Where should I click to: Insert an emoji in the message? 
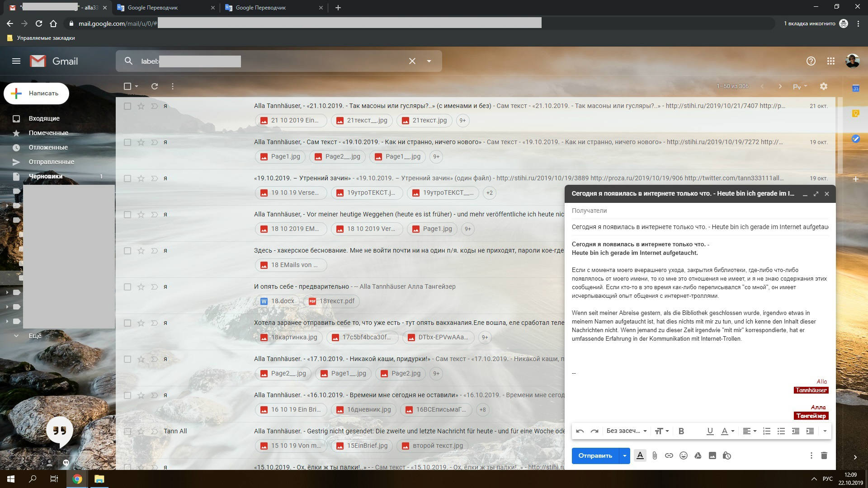tap(684, 455)
